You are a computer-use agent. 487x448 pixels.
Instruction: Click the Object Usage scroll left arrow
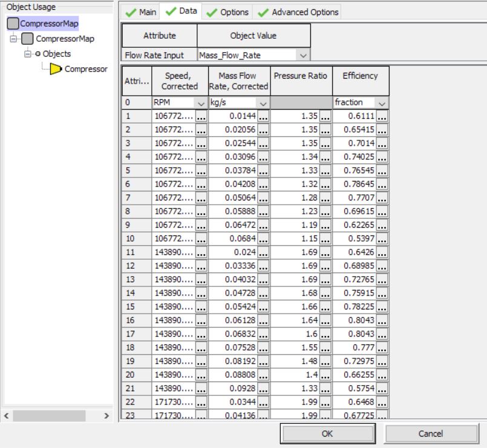click(6, 416)
